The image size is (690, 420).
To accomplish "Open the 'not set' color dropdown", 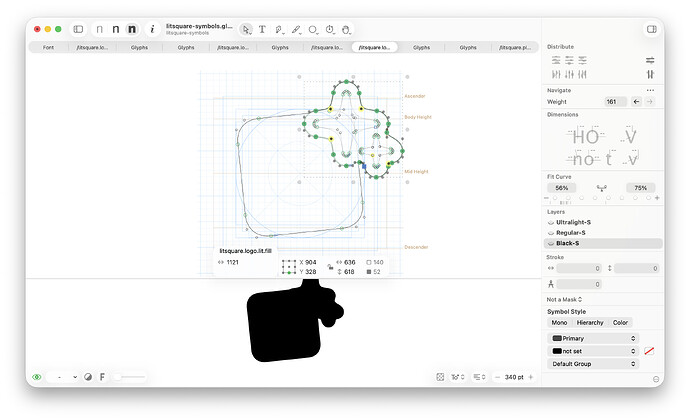I will pos(593,351).
